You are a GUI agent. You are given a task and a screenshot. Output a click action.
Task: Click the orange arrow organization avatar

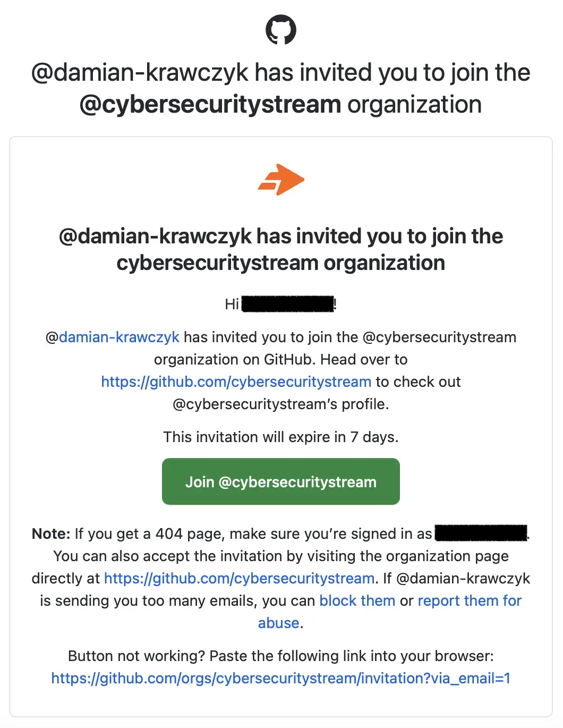coord(281,180)
